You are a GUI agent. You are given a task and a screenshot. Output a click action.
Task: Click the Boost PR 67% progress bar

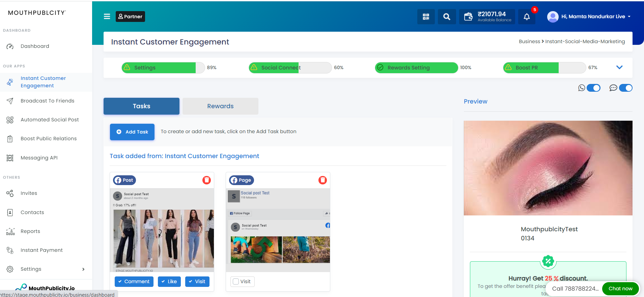(x=544, y=67)
